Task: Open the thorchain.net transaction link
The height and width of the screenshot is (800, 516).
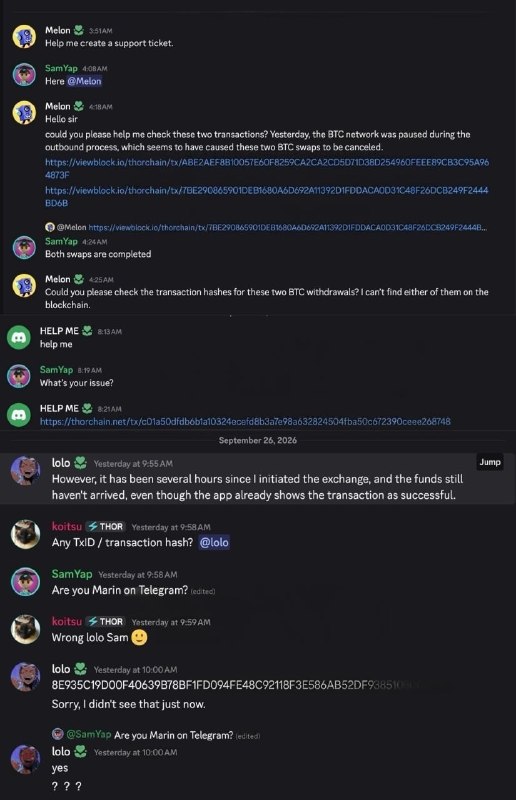Action: coord(245,421)
